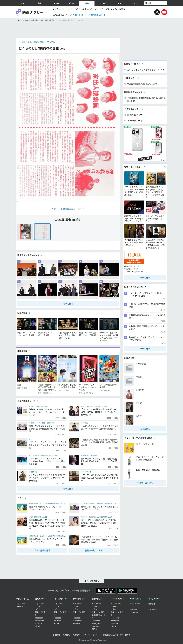
Task: Select the first film image thumbnail
Action: 25,232
